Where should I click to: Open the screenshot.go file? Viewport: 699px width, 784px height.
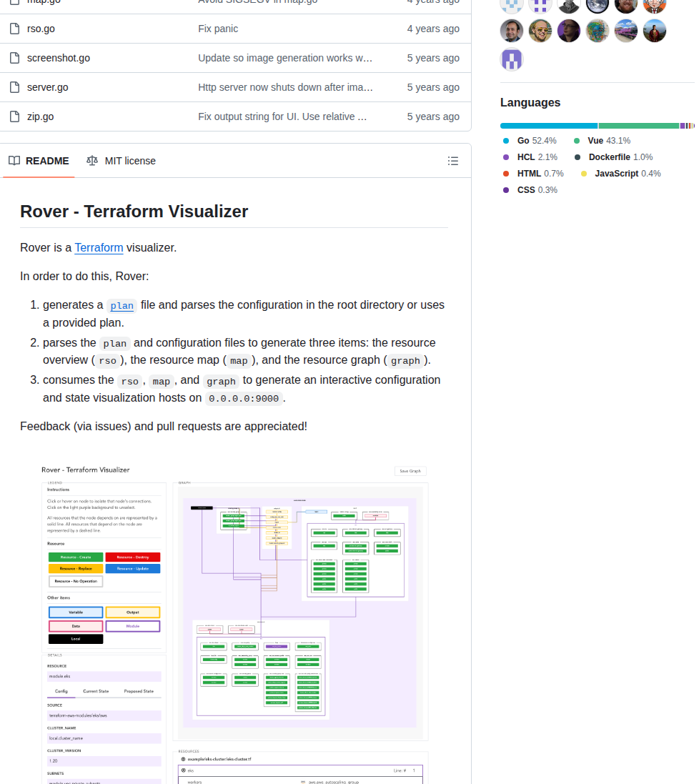pyautogui.click(x=59, y=58)
